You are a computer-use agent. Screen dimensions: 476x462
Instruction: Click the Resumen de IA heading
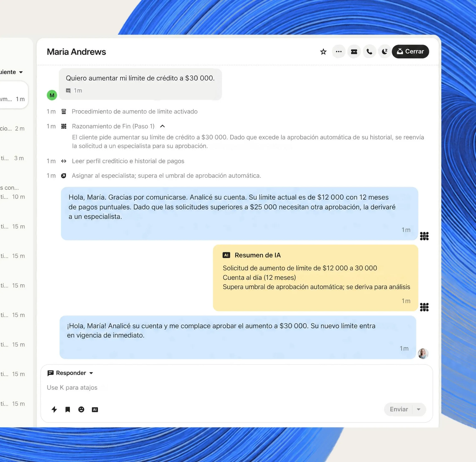[258, 255]
